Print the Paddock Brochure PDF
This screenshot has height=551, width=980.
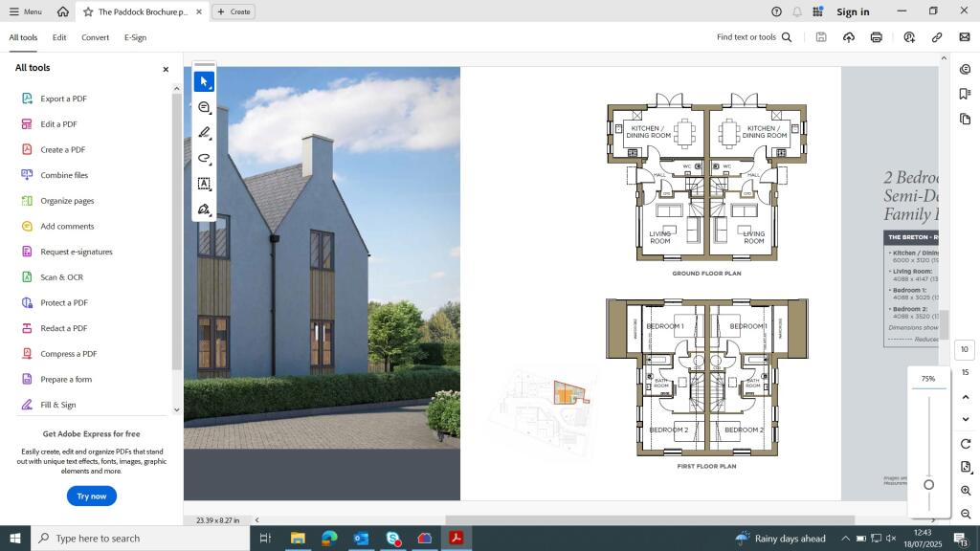[876, 37]
